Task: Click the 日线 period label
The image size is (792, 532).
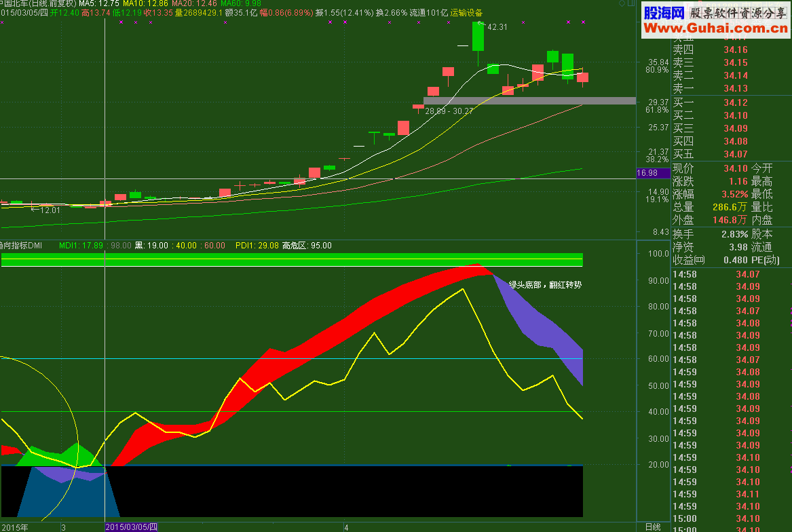Action: (653, 527)
